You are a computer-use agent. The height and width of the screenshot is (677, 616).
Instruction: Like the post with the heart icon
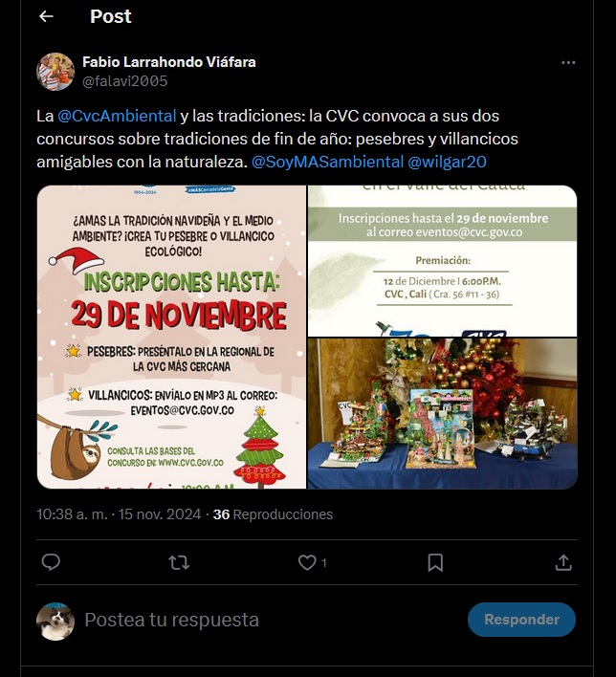tap(307, 562)
